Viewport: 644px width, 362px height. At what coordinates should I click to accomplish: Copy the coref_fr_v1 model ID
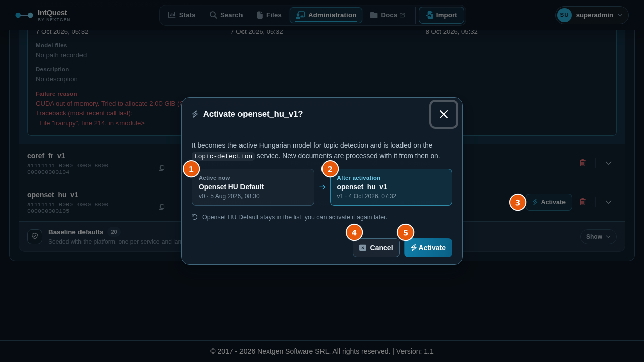(162, 168)
